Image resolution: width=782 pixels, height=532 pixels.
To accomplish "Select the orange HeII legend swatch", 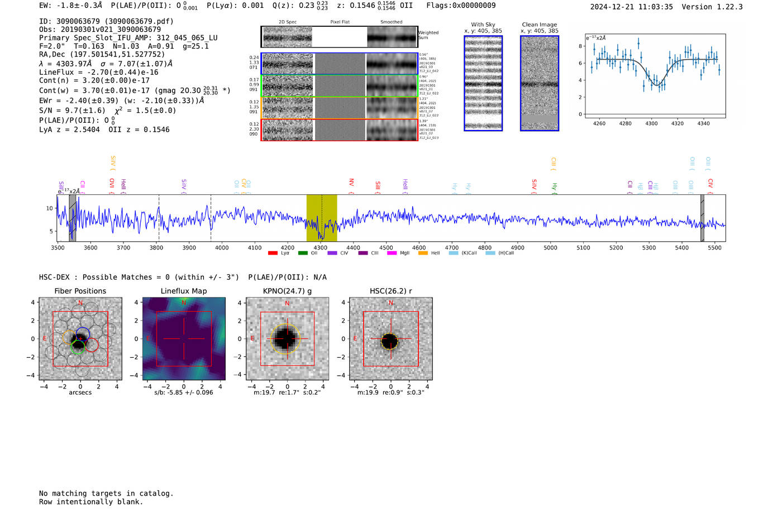I will coord(423,253).
